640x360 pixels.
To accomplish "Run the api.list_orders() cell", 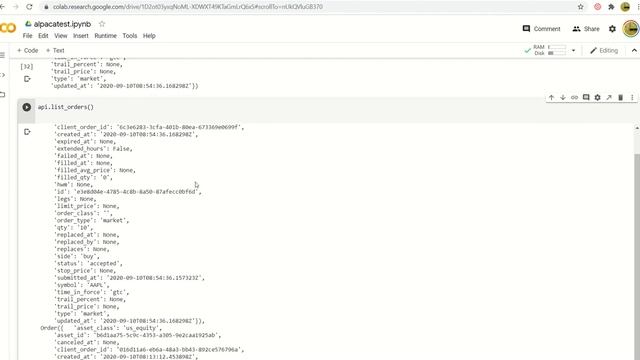I will (x=27, y=107).
